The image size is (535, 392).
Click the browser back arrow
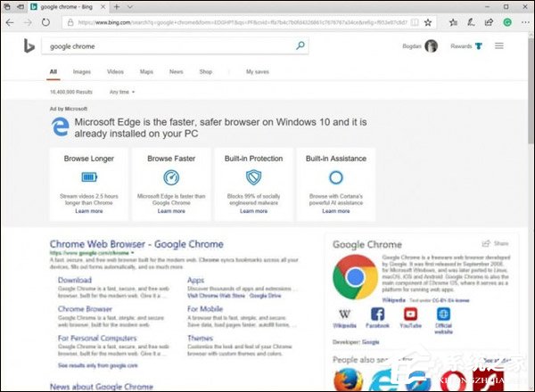[10, 22]
